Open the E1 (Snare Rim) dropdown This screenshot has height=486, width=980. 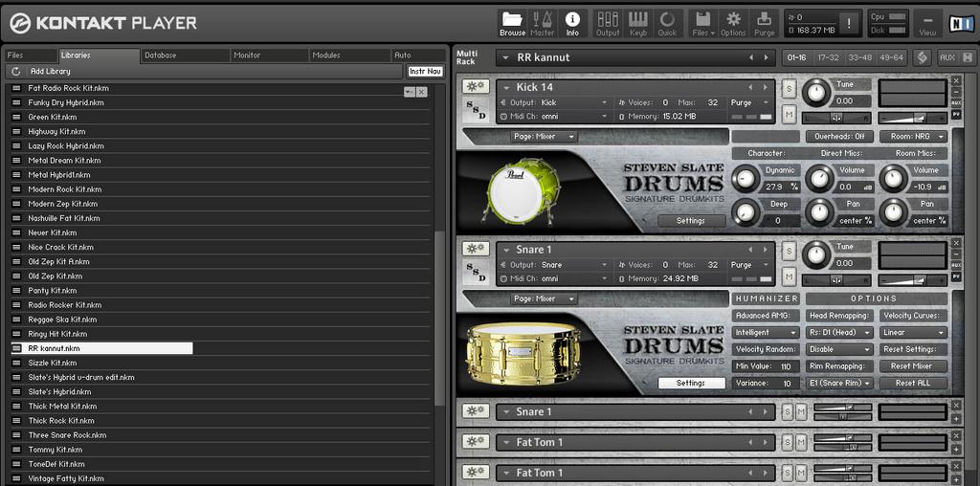tap(839, 383)
